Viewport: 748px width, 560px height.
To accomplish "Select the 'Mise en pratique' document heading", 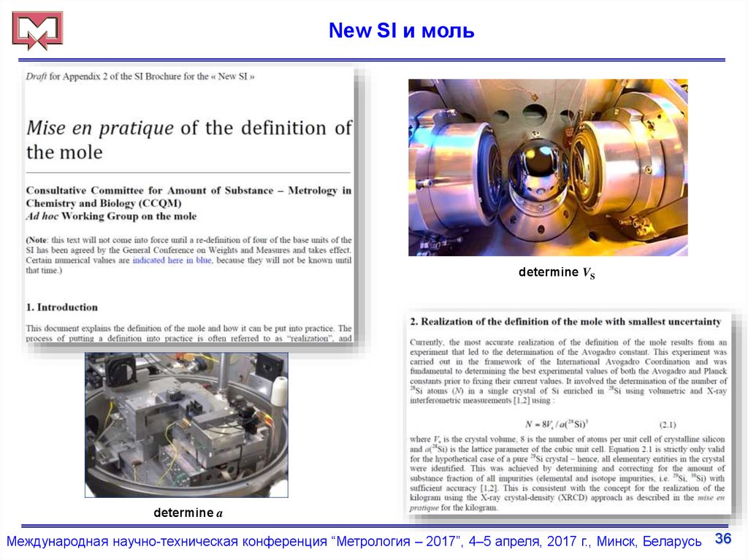I will [x=188, y=139].
